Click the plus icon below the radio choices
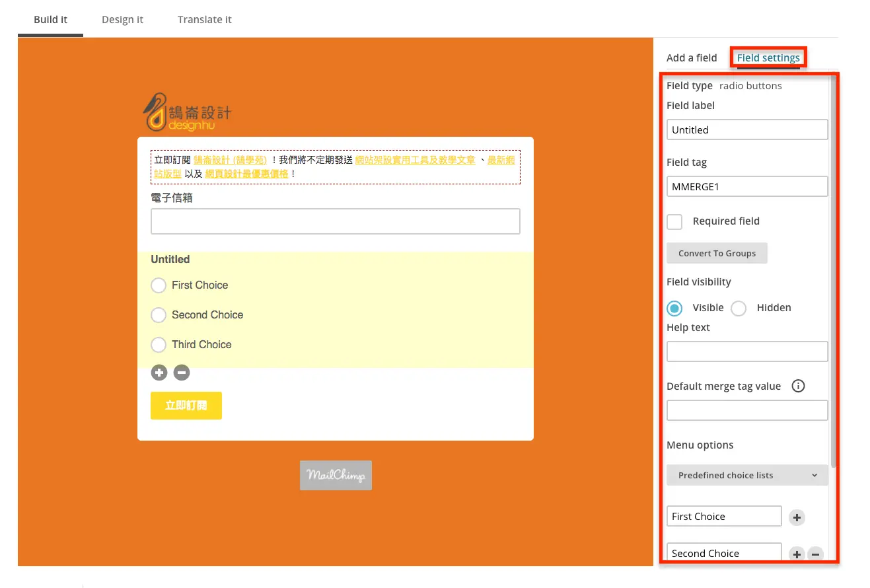Image resolution: width=870 pixels, height=588 pixels. coord(159,373)
